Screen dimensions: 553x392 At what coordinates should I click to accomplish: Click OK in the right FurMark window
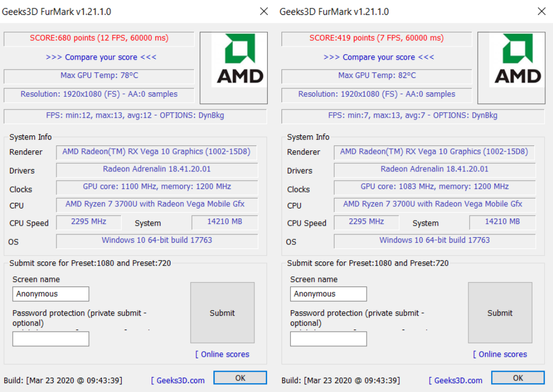point(518,378)
